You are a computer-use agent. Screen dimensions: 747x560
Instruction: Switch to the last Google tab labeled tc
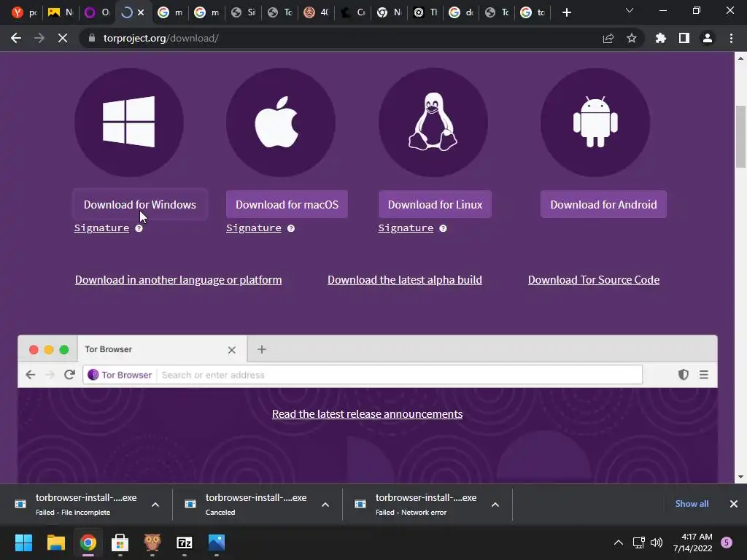point(533,12)
